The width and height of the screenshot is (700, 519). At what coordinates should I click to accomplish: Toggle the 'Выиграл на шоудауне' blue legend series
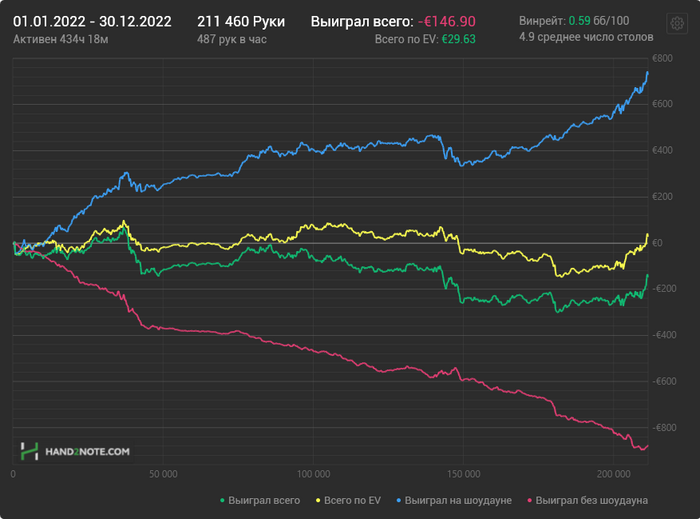point(454,501)
